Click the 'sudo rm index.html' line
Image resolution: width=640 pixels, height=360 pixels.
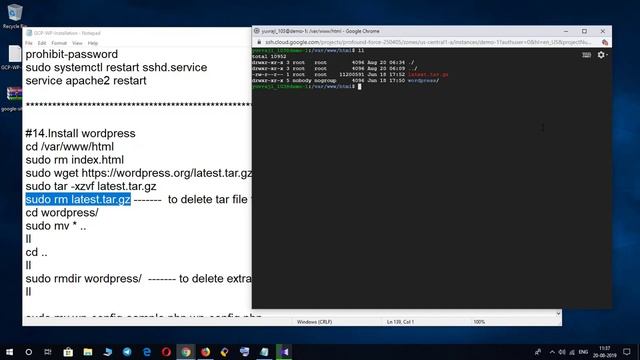(x=75, y=160)
